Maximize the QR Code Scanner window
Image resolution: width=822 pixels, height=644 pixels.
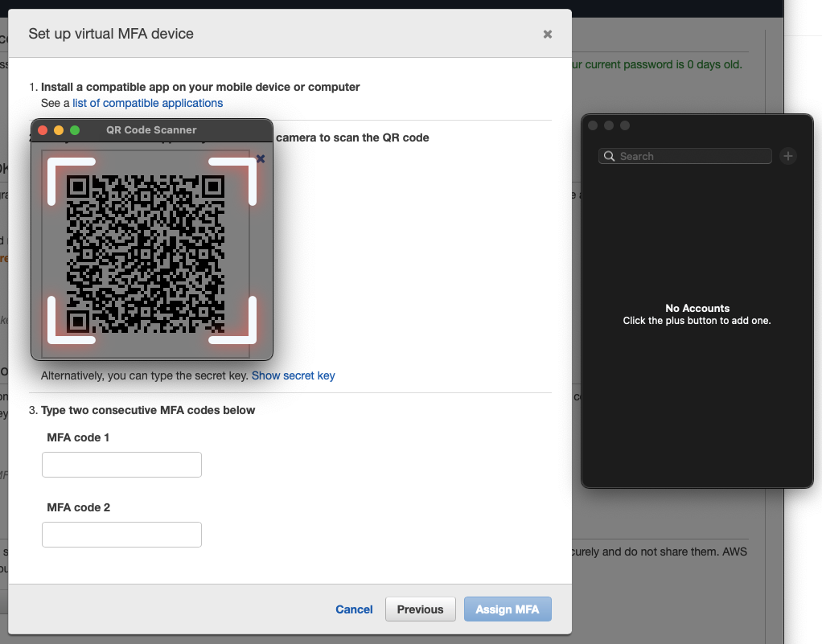pyautogui.click(x=75, y=130)
